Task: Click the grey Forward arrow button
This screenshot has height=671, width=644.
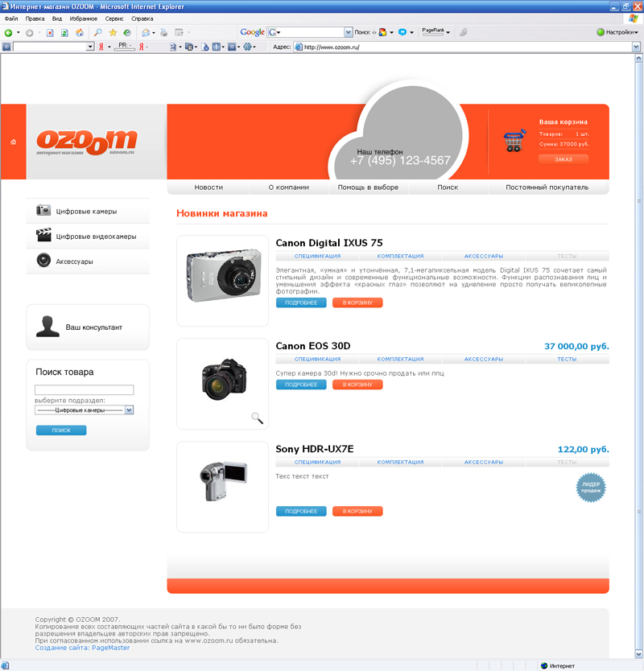Action: (29, 32)
